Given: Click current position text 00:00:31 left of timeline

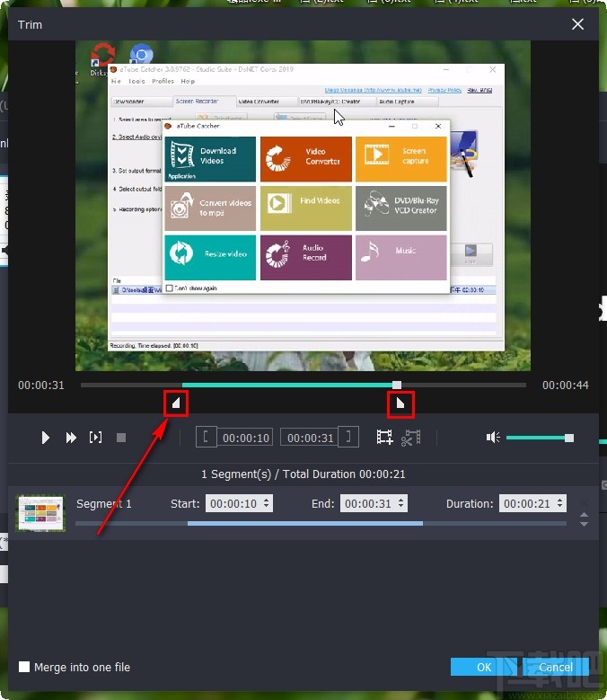Looking at the screenshot, I should (41, 385).
